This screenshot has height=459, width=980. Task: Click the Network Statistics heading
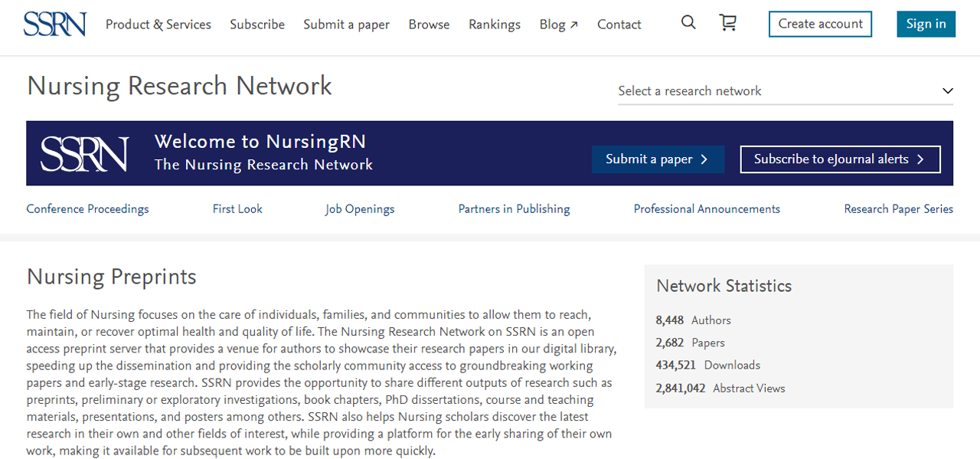coord(724,286)
